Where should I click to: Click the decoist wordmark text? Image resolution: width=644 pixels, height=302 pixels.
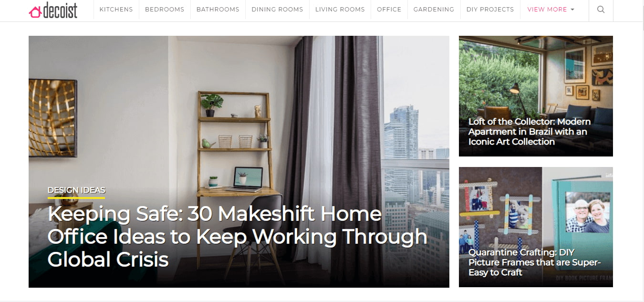pos(60,10)
